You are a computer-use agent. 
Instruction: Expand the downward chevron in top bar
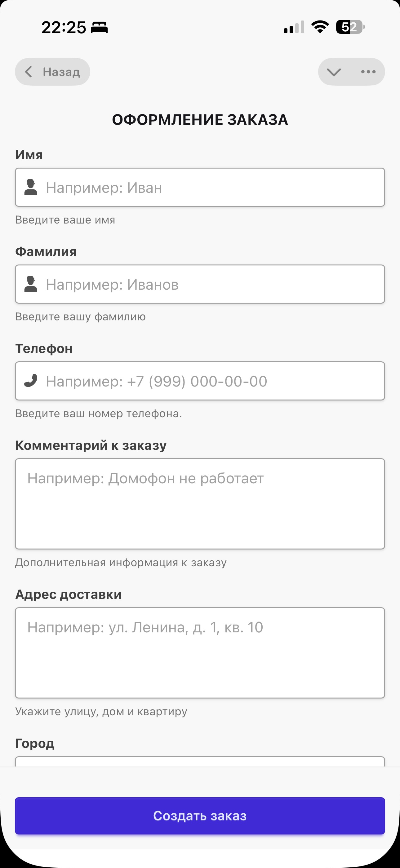(x=334, y=72)
